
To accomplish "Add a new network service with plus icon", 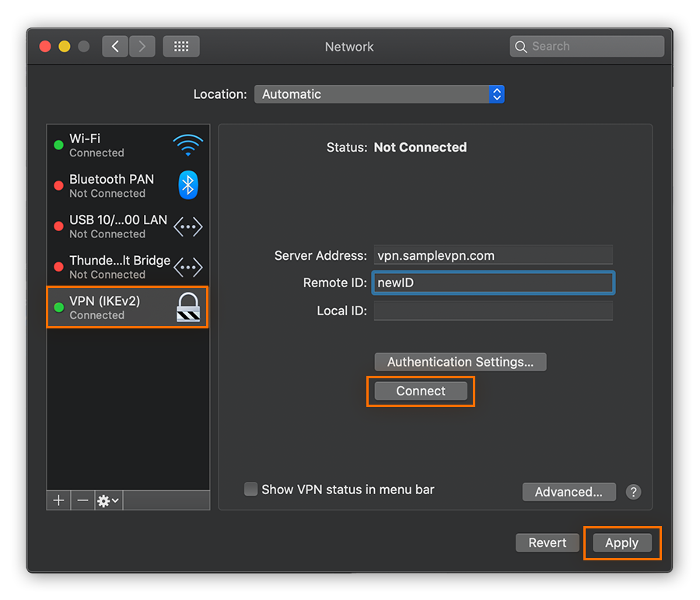I will [x=58, y=500].
